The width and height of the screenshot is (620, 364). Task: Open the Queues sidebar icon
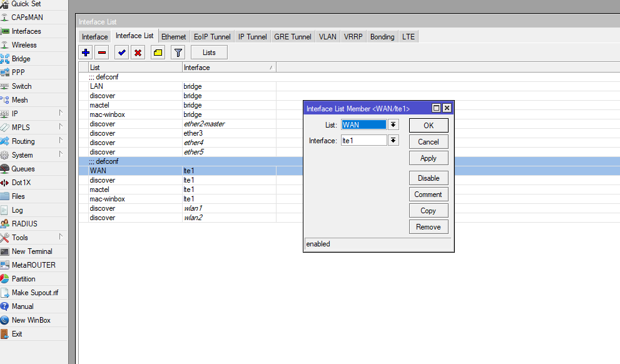click(5, 169)
